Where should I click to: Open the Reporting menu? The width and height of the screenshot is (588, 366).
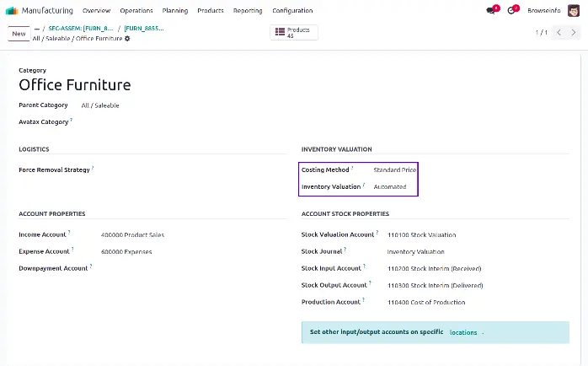tap(248, 11)
